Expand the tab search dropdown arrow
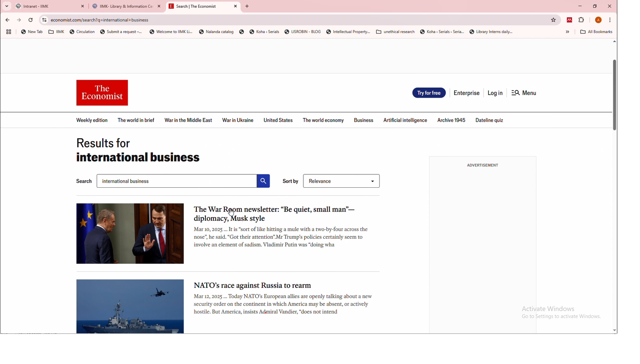640x364 pixels. [x=7, y=6]
